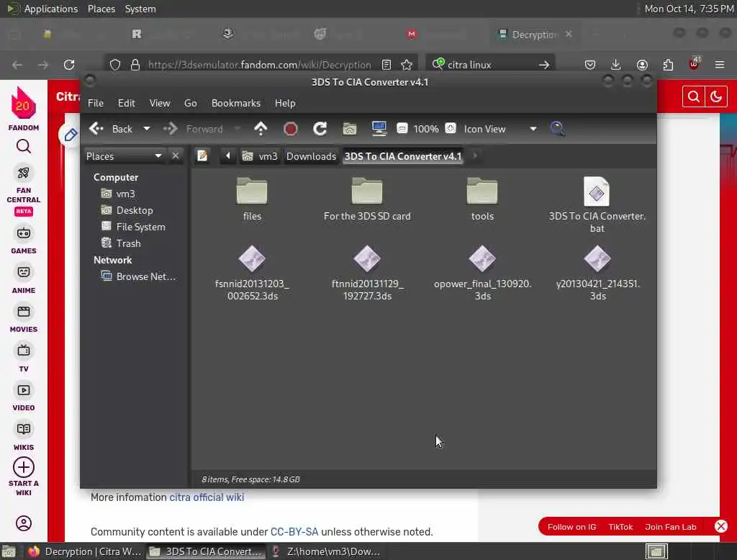
Task: Open Firefox hamburger menu
Action: [720, 64]
